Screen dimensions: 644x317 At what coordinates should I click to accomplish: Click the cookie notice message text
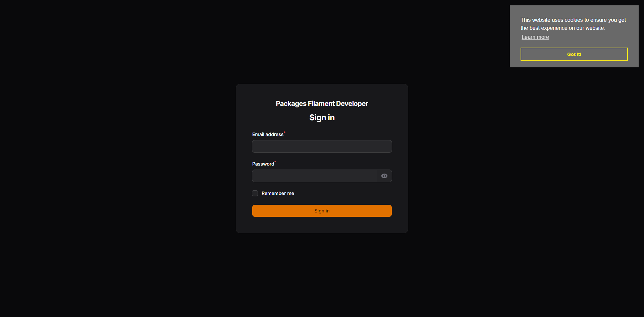tap(573, 24)
